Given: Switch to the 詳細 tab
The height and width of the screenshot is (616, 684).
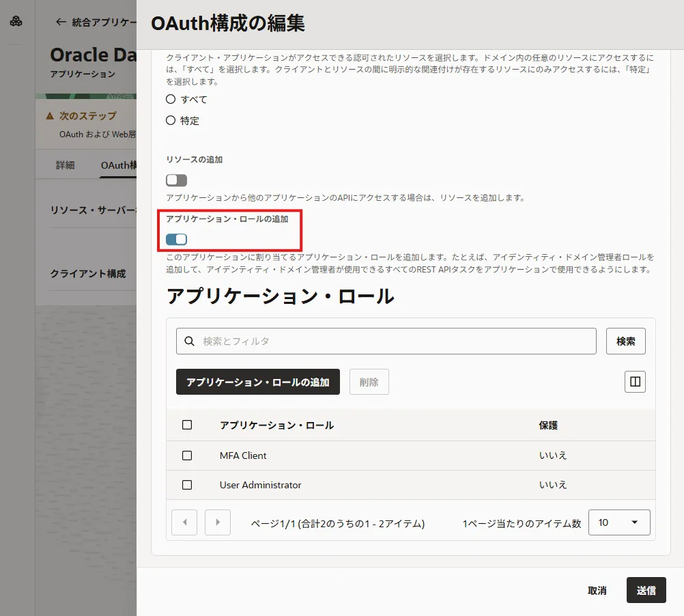Looking at the screenshot, I should pyautogui.click(x=65, y=165).
